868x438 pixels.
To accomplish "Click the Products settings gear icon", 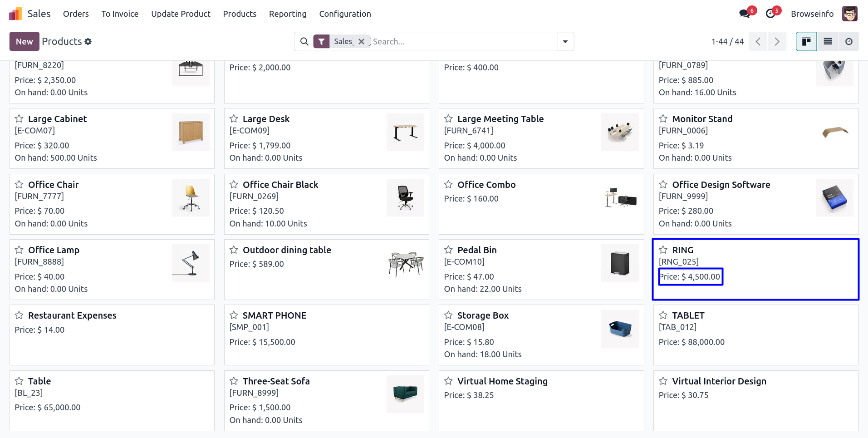I will tap(88, 42).
